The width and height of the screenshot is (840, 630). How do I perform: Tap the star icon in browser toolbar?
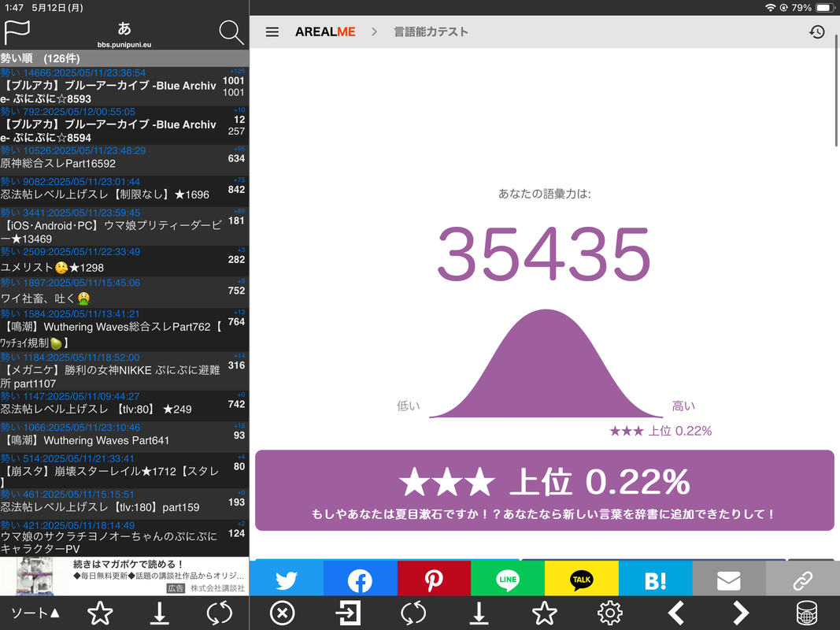[544, 613]
